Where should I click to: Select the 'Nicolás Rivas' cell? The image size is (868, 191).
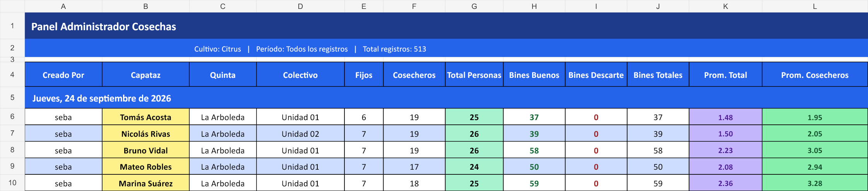click(x=146, y=134)
